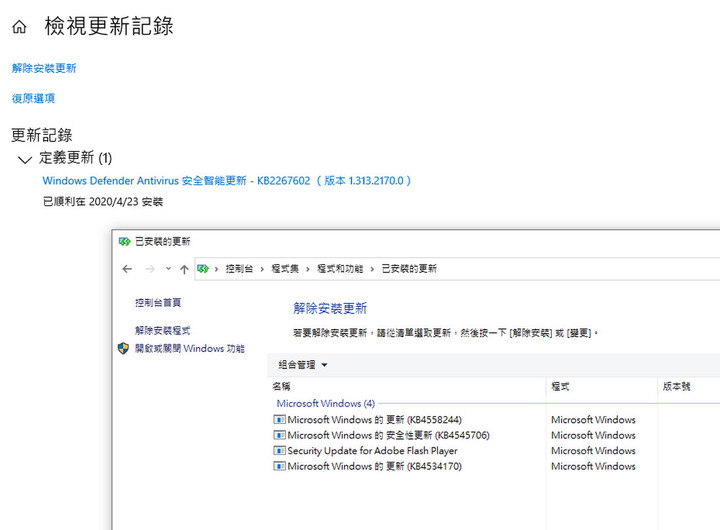Click the up arrow navigation button
The image size is (720, 530).
[x=184, y=269]
